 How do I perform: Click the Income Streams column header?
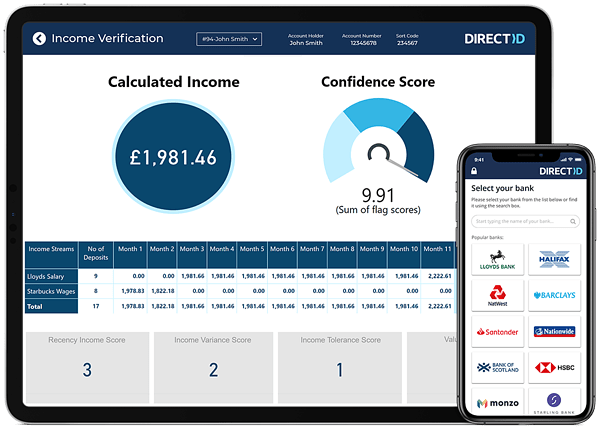coord(52,254)
